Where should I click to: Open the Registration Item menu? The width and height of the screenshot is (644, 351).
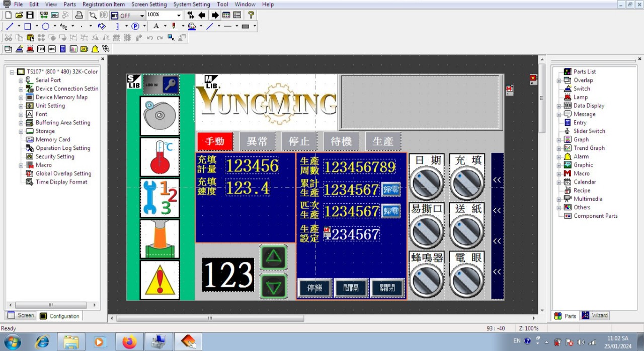[x=104, y=4]
